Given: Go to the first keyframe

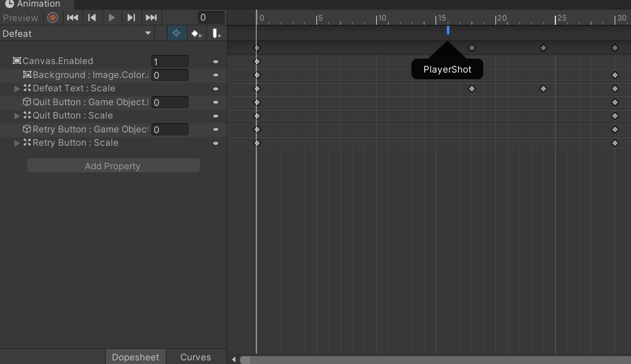Looking at the screenshot, I should point(73,18).
